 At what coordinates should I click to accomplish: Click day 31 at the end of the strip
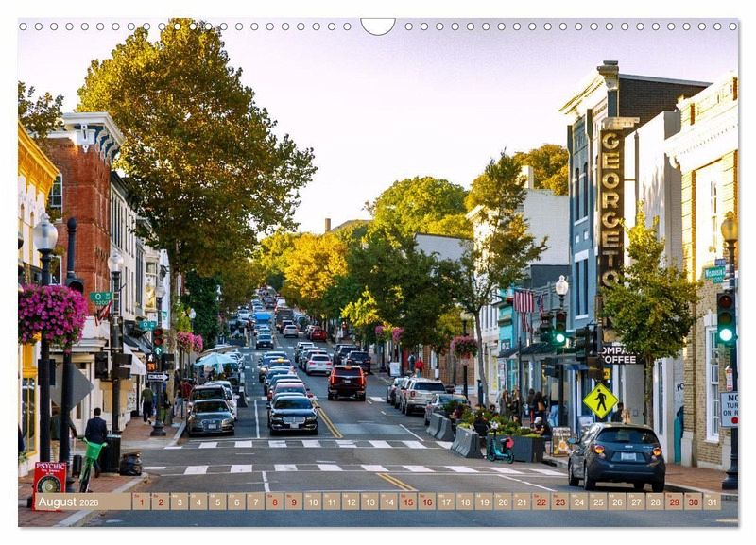(711, 502)
